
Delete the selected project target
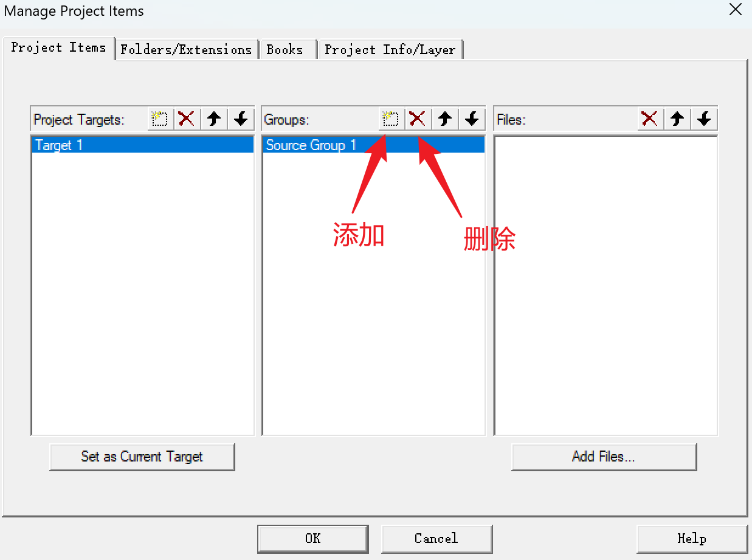(x=187, y=119)
